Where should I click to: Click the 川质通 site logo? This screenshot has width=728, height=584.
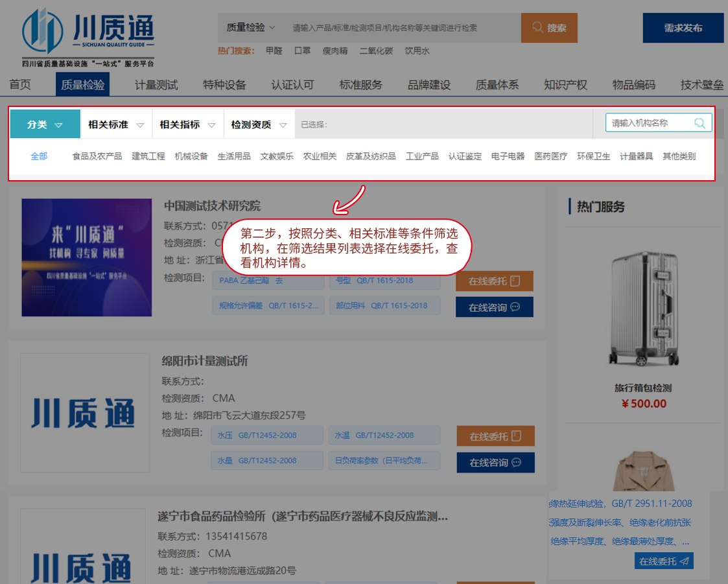pyautogui.click(x=88, y=37)
